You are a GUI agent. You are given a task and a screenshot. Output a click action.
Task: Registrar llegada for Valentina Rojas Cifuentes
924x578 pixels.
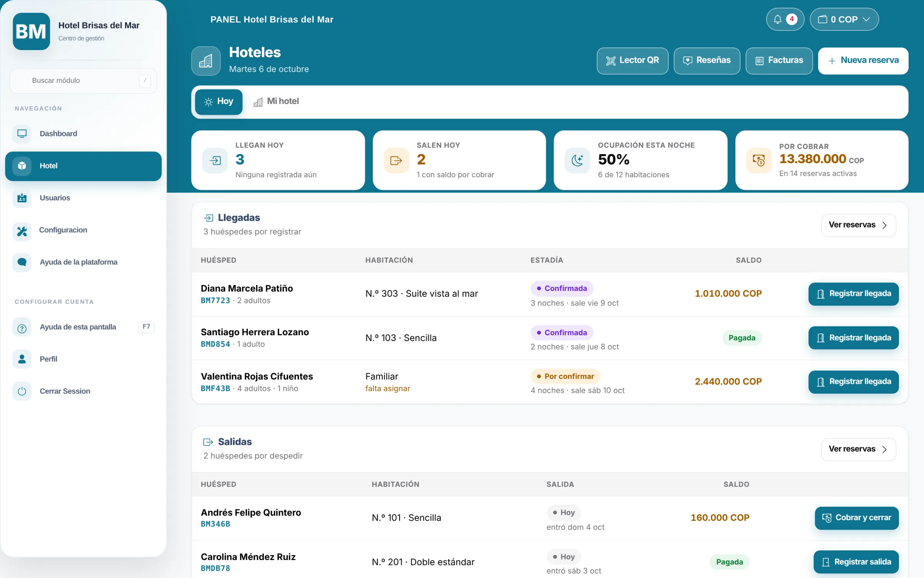coord(854,382)
